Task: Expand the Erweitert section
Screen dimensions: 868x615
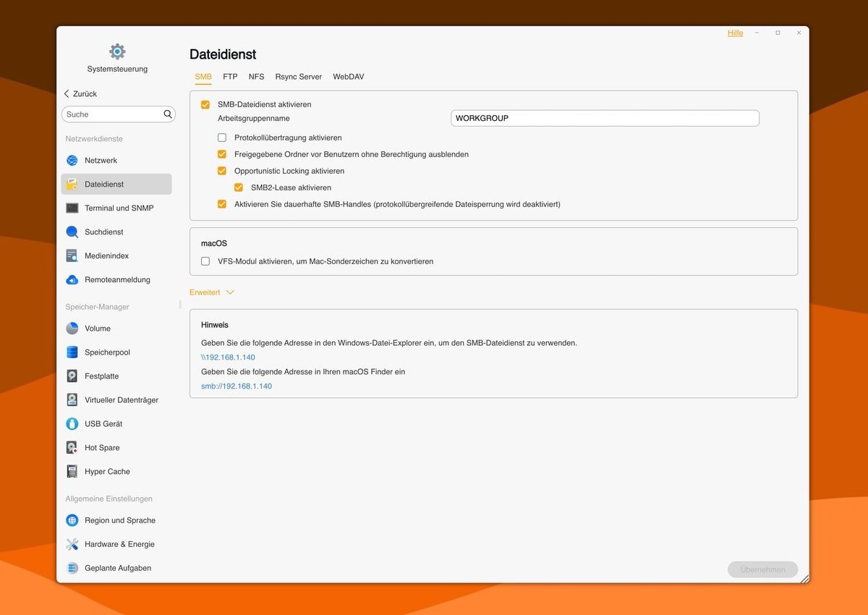Action: click(211, 292)
